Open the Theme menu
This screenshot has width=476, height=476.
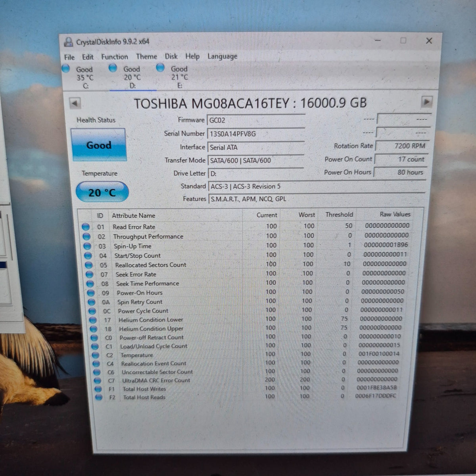[x=146, y=57]
